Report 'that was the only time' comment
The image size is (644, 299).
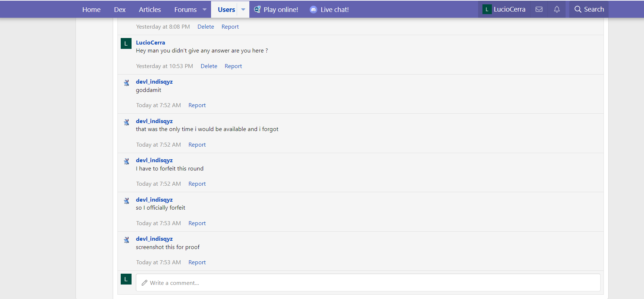click(x=197, y=145)
